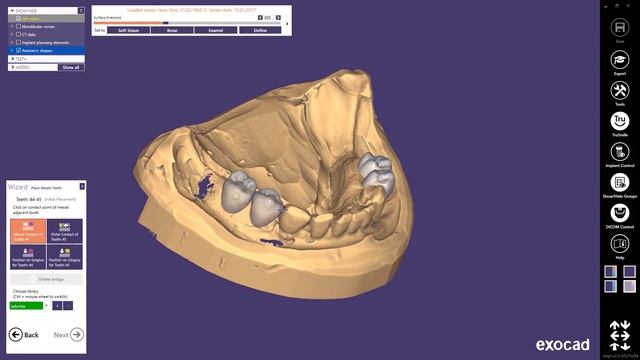Viewport: 640px width, 360px height.
Task: Collapse the SHOW/HIDE section
Action: (12, 11)
